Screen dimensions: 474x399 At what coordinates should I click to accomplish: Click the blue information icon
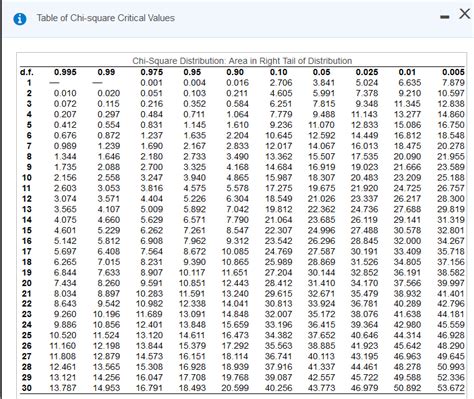pyautogui.click(x=20, y=19)
